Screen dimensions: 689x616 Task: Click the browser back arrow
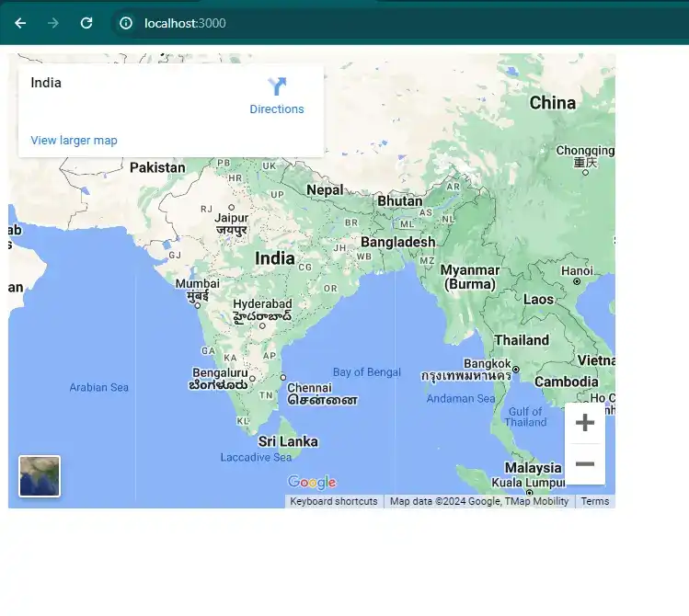click(20, 23)
